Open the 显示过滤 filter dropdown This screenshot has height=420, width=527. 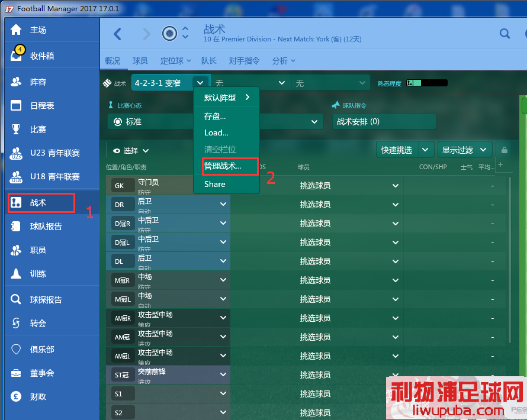[x=465, y=150]
